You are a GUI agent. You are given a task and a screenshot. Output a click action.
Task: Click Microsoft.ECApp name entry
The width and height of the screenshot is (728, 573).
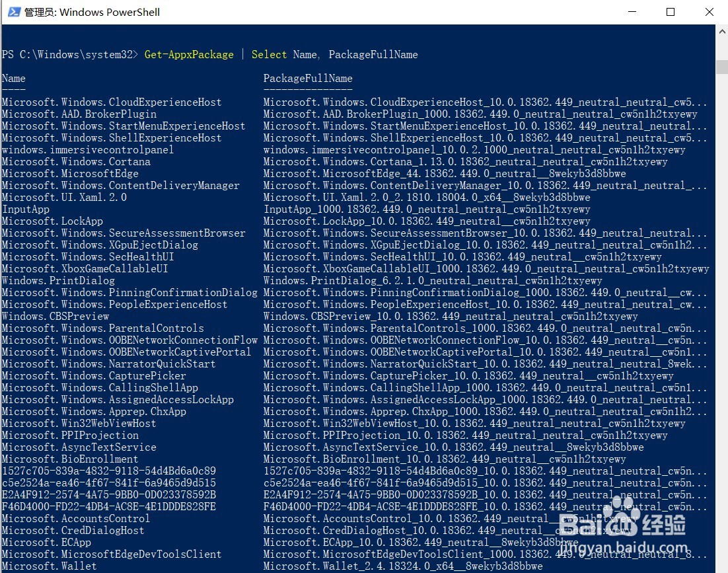click(x=46, y=543)
